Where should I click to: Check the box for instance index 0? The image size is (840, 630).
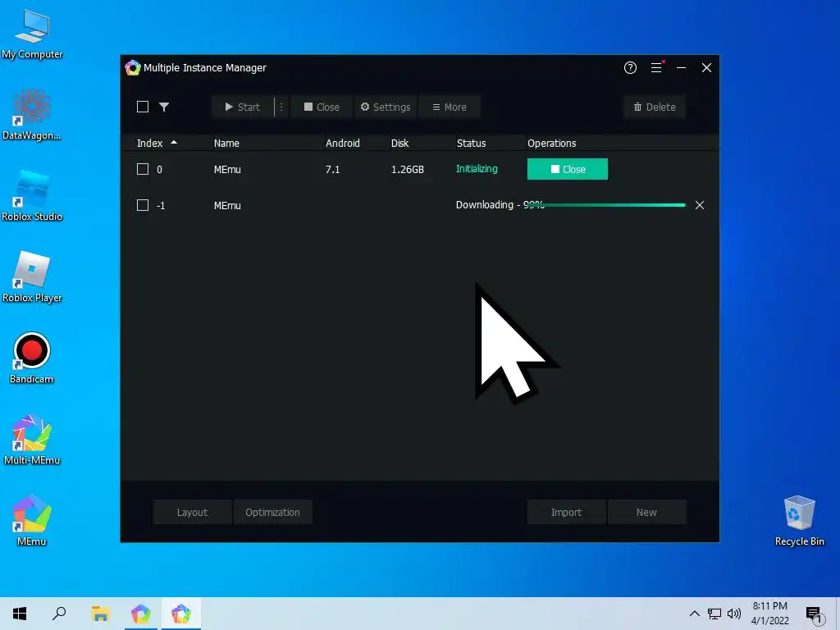tap(143, 169)
